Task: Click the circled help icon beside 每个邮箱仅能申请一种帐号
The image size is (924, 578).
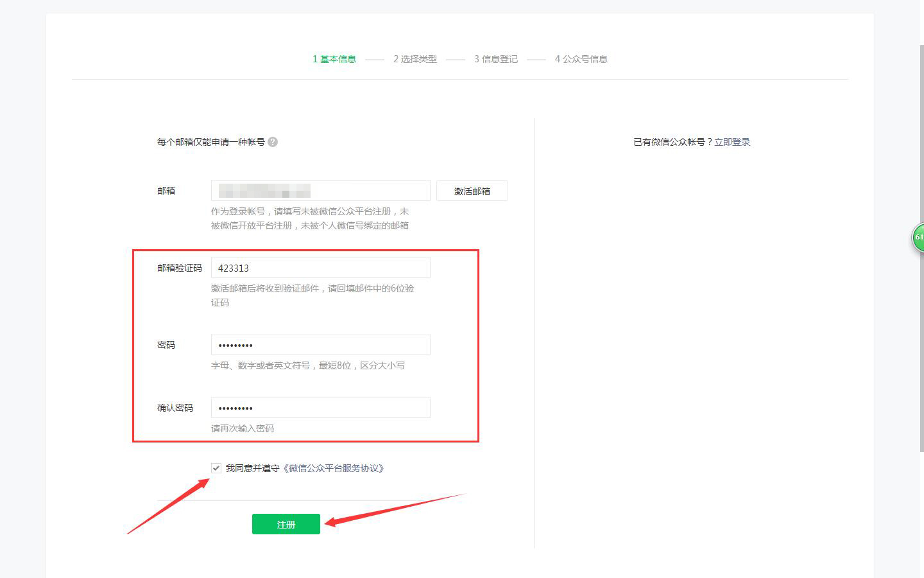Action: point(273,142)
